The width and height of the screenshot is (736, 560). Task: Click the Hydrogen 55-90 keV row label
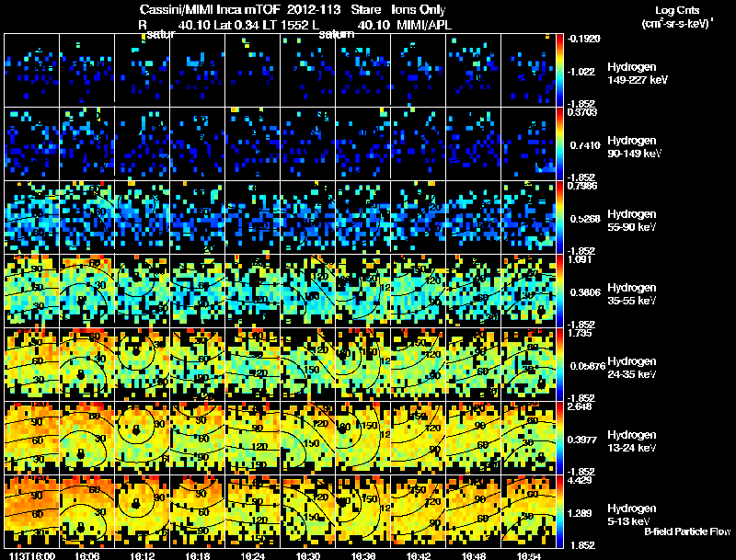(632, 221)
